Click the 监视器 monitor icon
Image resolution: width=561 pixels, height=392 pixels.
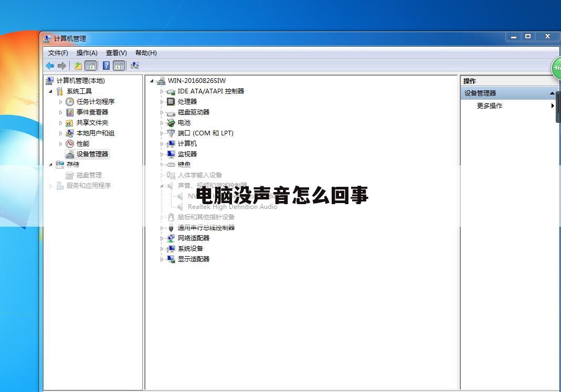[171, 154]
